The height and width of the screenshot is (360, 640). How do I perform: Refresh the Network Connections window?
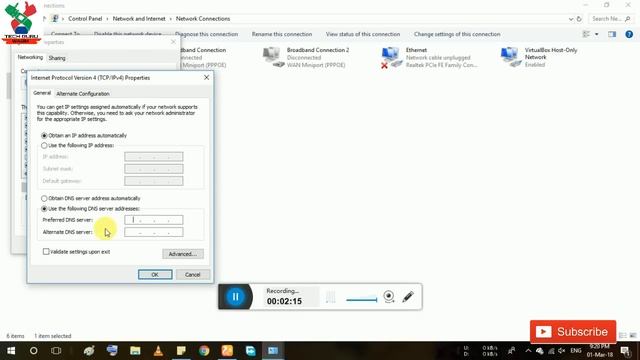(579, 19)
